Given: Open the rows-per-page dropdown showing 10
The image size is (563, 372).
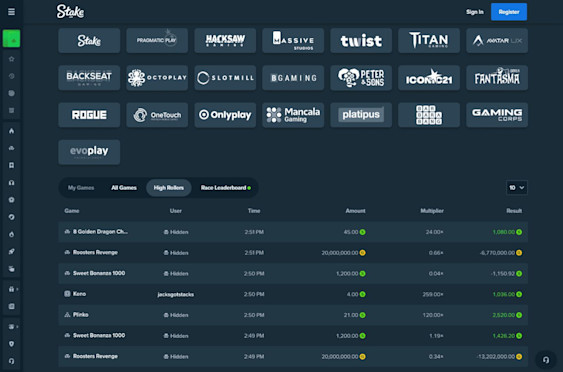Looking at the screenshot, I should [517, 187].
